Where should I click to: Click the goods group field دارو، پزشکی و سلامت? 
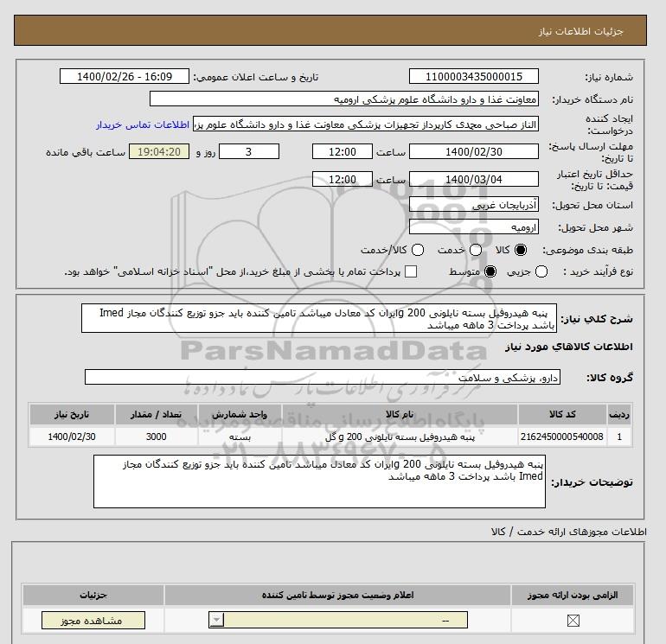tap(323, 377)
